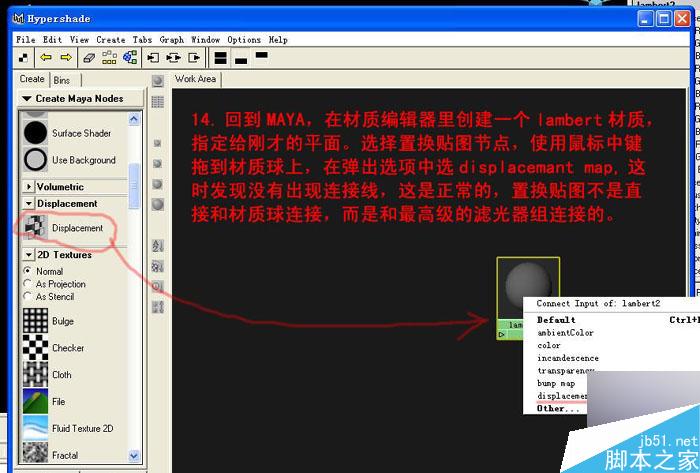Clear the graph with the eraser icon
The height and width of the screenshot is (473, 700).
tap(89, 58)
